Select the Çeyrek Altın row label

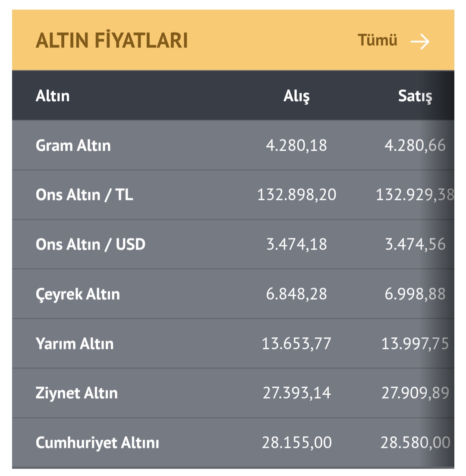point(78,294)
